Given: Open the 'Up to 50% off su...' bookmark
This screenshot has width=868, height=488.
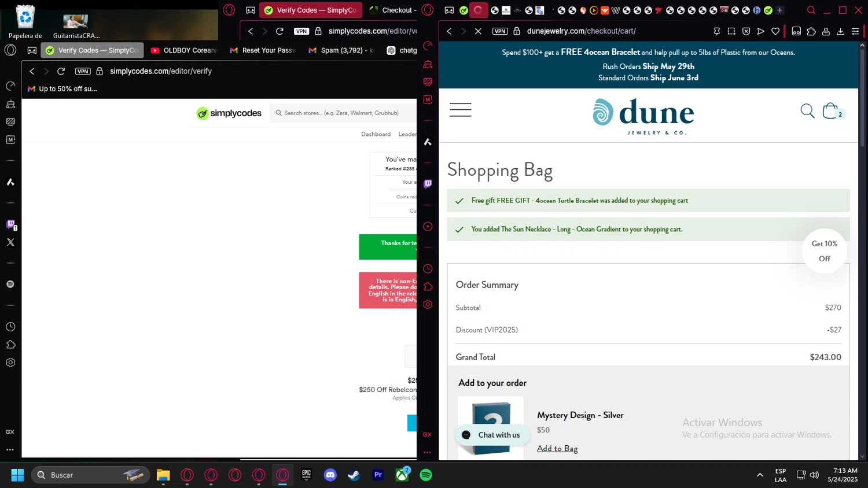Looking at the screenshot, I should (x=62, y=88).
